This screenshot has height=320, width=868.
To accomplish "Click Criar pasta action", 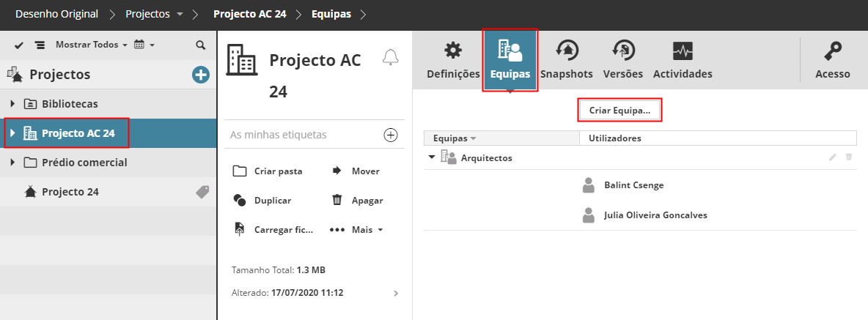I will (x=268, y=171).
